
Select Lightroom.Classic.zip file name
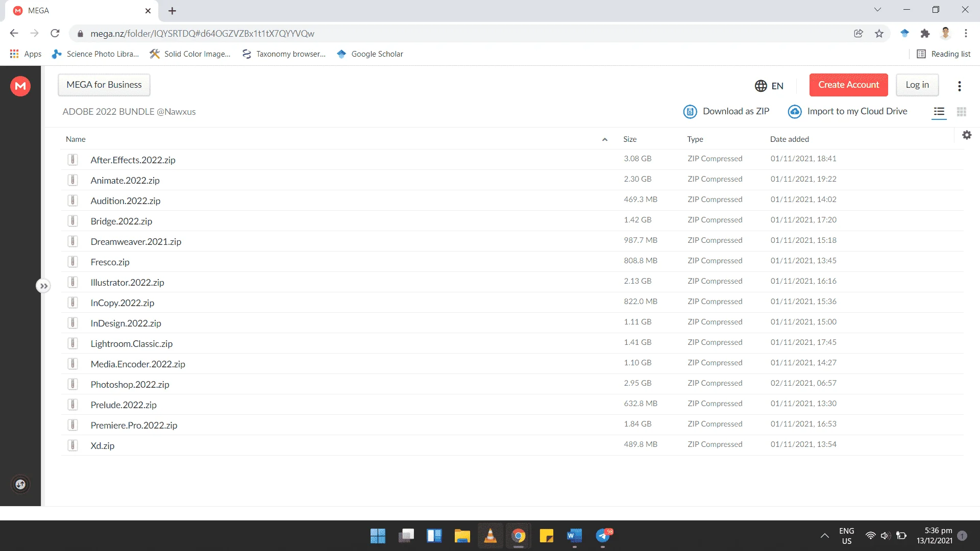point(132,344)
